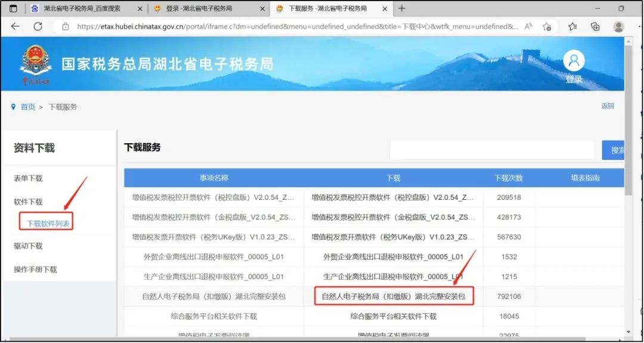
Task: Open a new tab with plus icon
Action: 402,8
